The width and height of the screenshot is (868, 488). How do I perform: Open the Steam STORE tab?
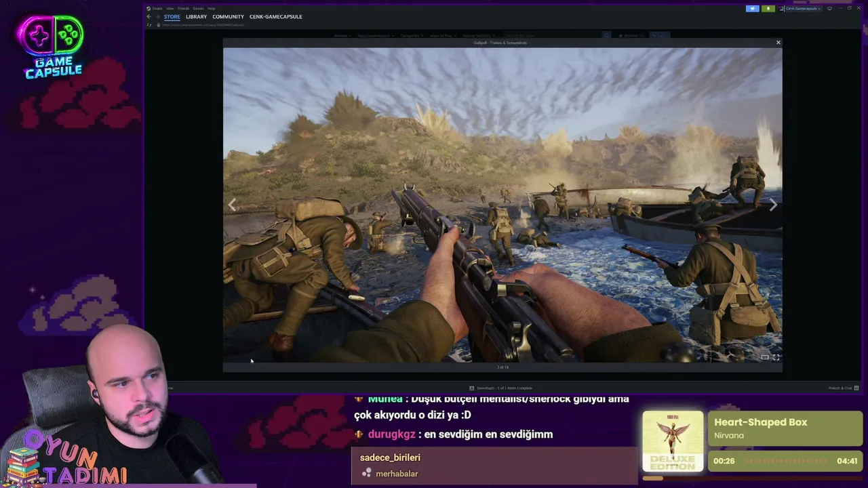click(172, 16)
